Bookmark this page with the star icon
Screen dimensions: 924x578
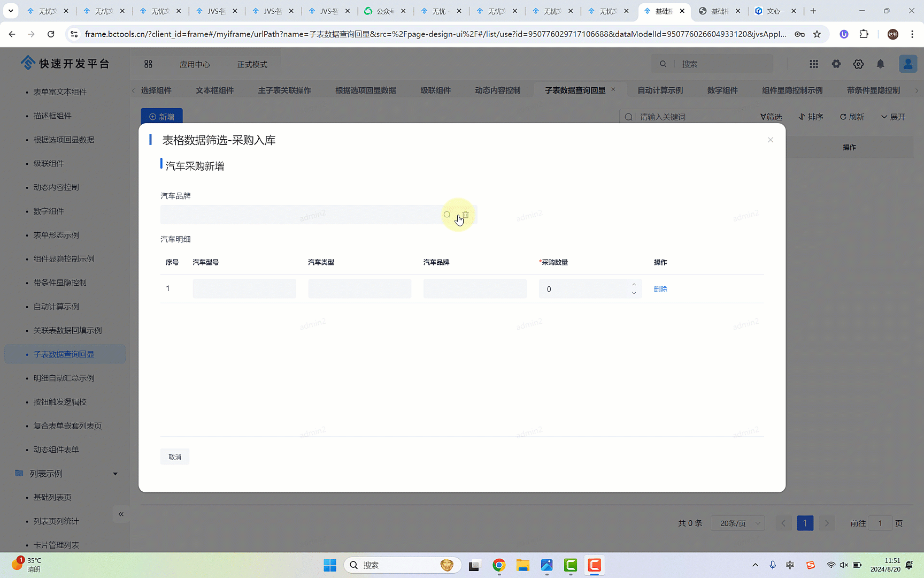(x=817, y=34)
